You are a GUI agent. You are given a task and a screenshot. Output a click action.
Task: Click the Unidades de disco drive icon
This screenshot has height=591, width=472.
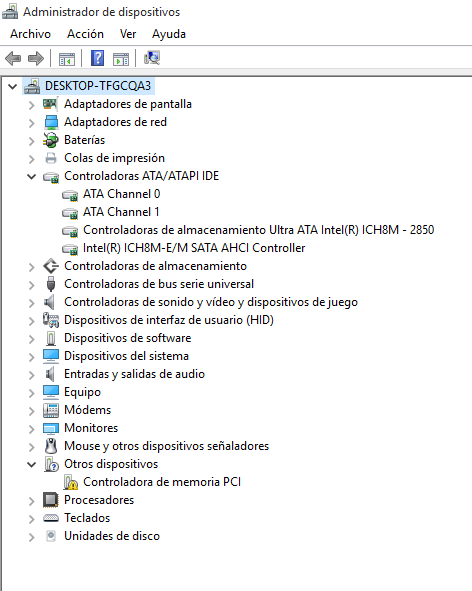coord(51,536)
